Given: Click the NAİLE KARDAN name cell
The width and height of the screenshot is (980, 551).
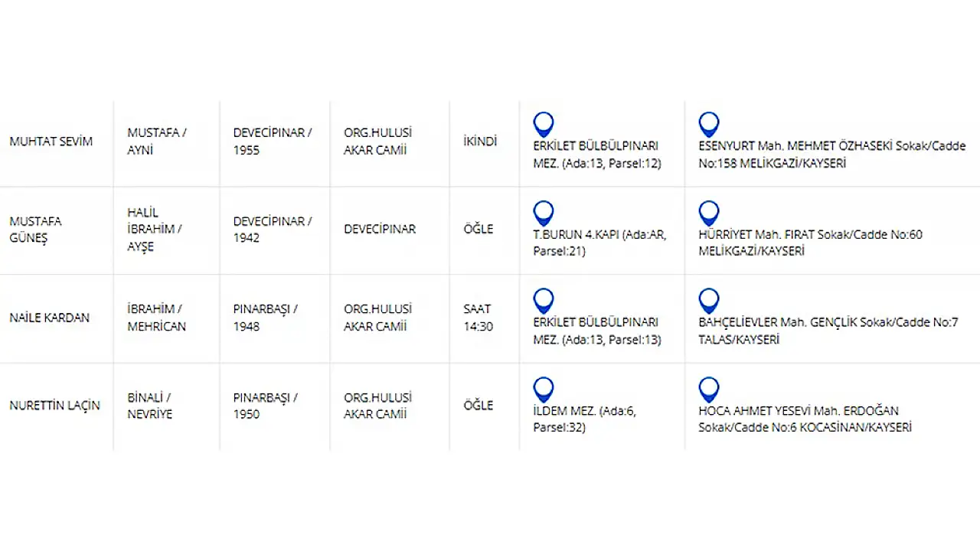Looking at the screenshot, I should [49, 318].
